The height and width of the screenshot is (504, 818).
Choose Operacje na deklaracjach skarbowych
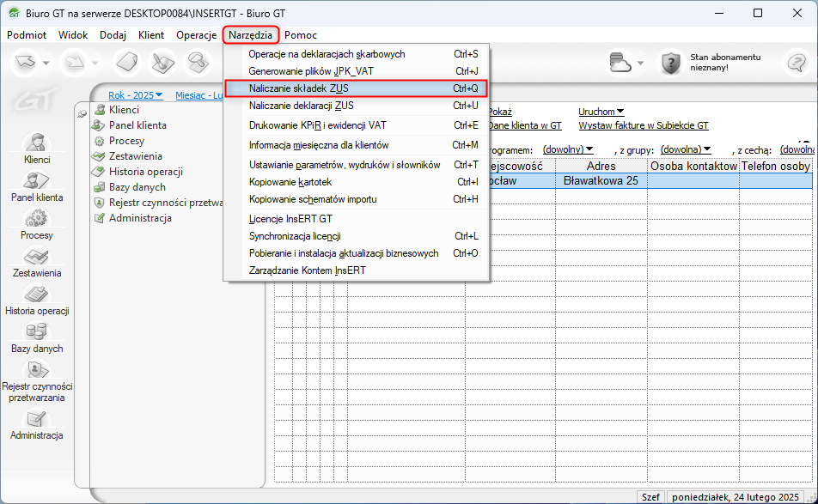click(x=356, y=54)
